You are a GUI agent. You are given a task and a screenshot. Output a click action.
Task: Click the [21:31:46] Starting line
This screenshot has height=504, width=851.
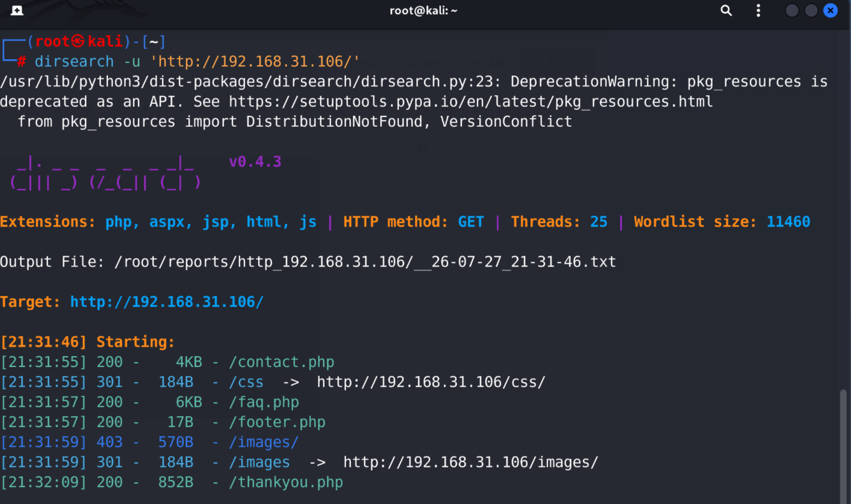click(87, 342)
